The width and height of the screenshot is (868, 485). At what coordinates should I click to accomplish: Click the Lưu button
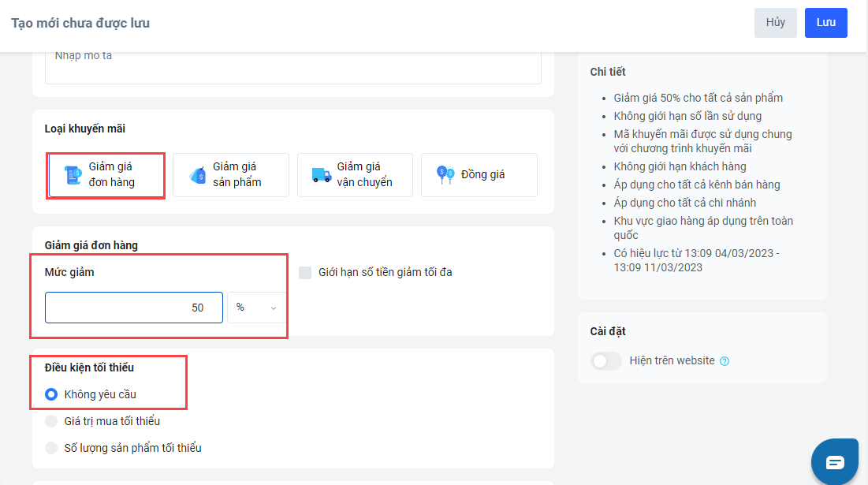(x=825, y=23)
